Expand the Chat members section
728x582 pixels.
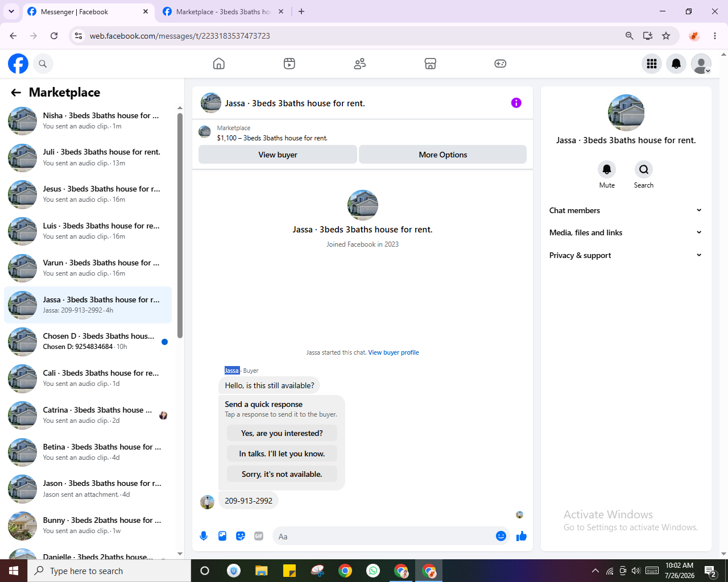tap(626, 210)
